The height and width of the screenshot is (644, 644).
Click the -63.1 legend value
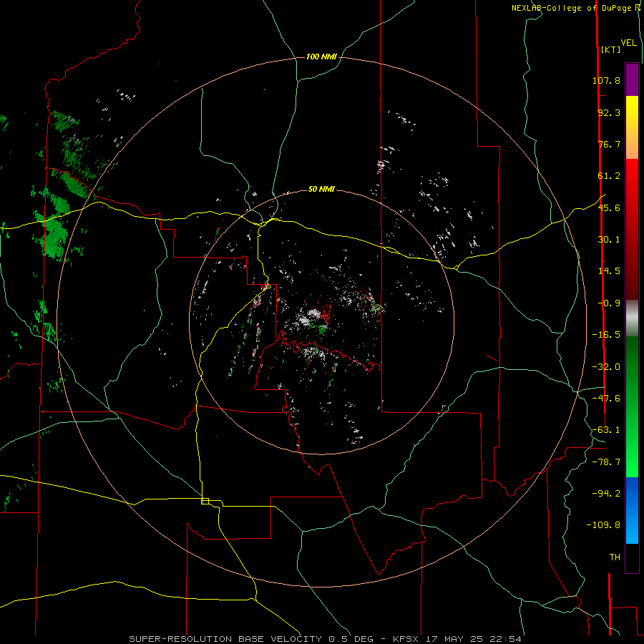(x=606, y=430)
